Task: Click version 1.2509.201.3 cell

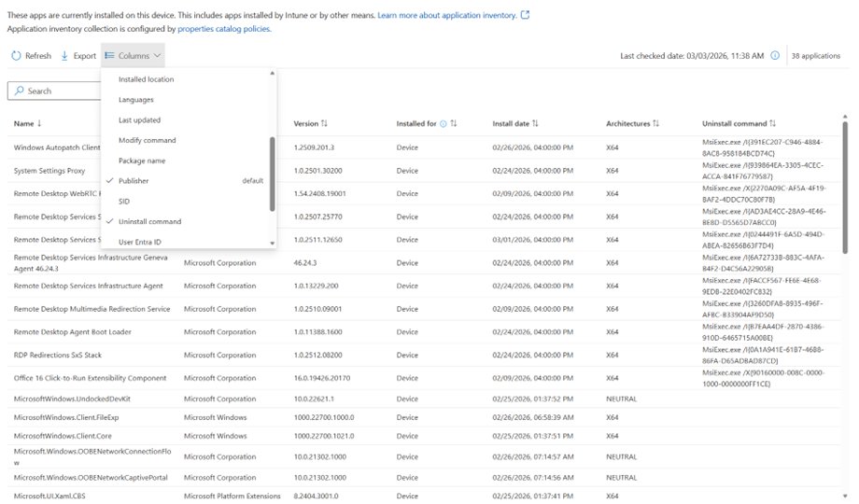Action: (314, 147)
